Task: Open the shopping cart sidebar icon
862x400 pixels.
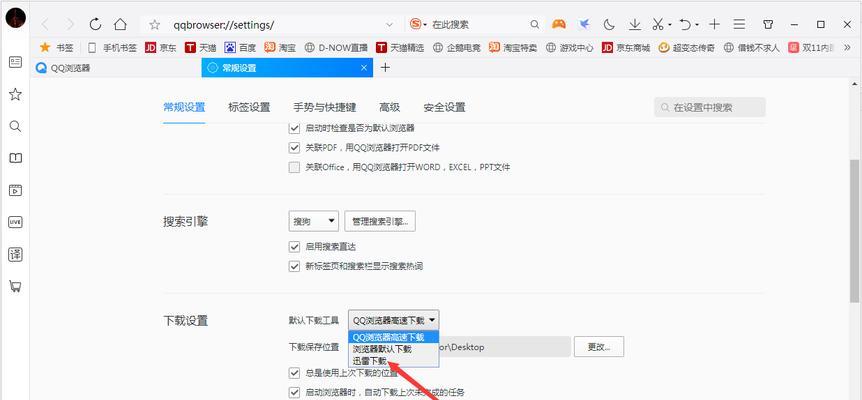Action: click(15, 286)
